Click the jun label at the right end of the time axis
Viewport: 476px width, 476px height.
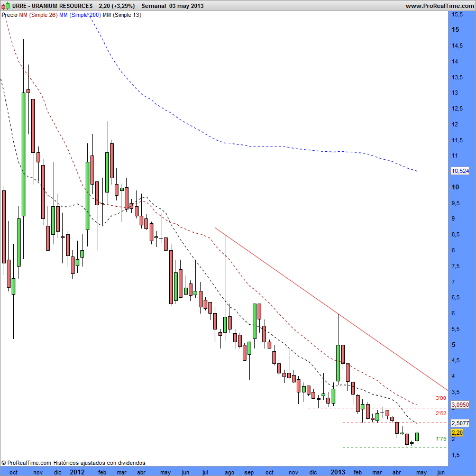pyautogui.click(x=441, y=472)
